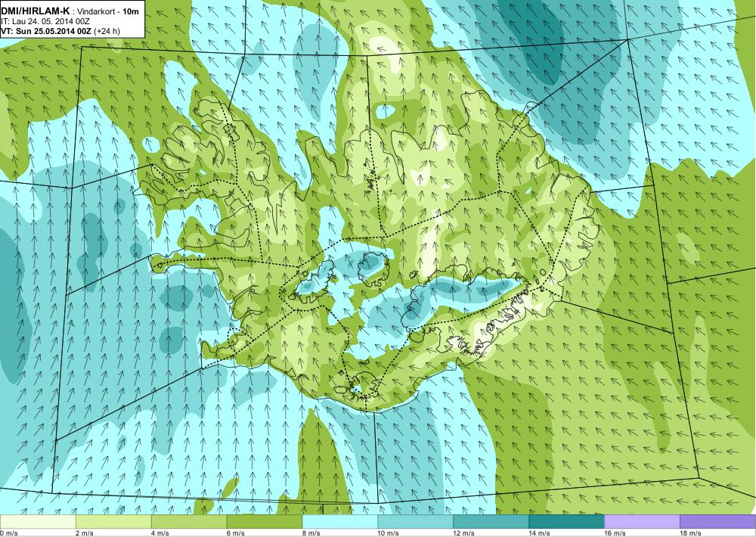
Task: Click the '18 m/s' legend label
Action: (x=690, y=532)
